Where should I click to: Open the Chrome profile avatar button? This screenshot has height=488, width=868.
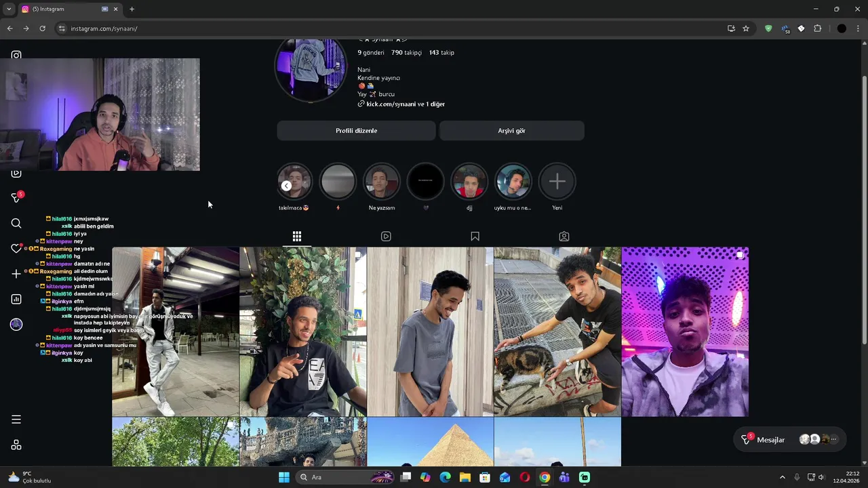tap(842, 28)
